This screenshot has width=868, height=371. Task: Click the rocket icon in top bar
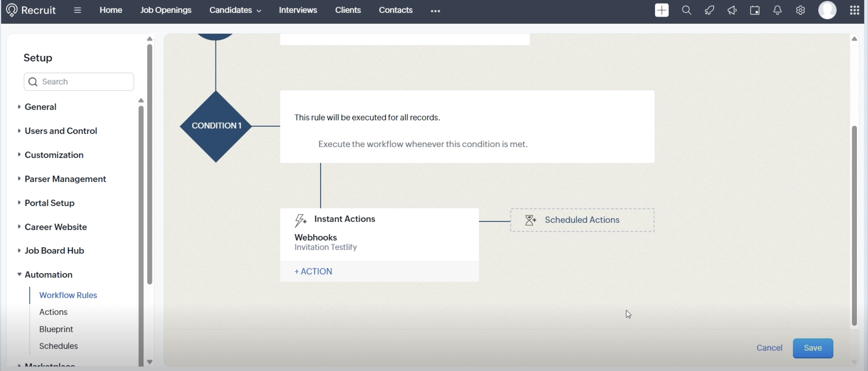[709, 10]
